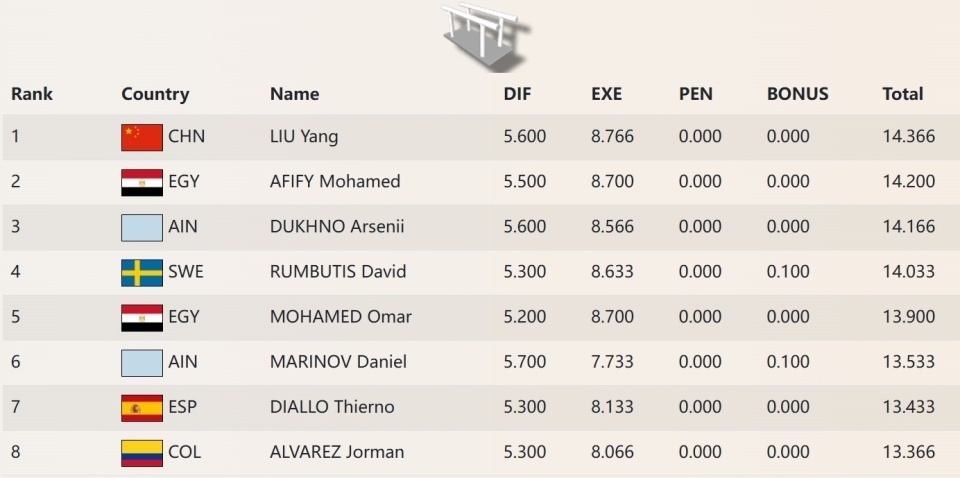Select DIALLO Thierno in the results
The height and width of the screenshot is (478, 960).
(332, 407)
